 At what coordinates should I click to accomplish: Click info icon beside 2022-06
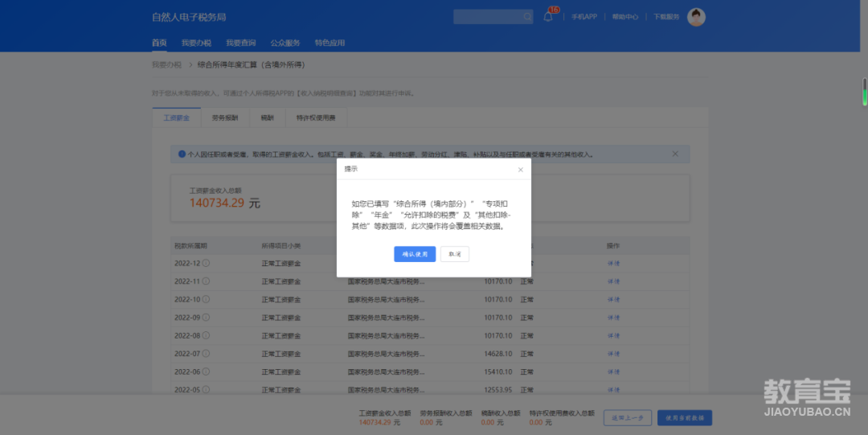206,371
